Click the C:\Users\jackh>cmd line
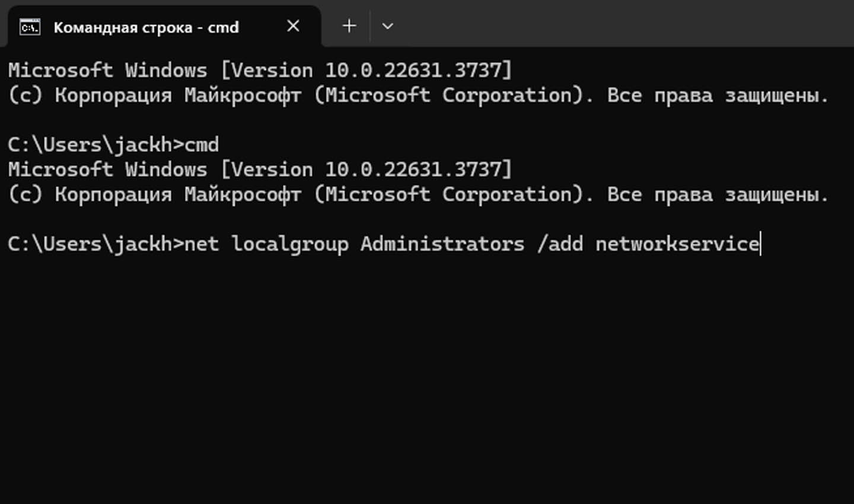The image size is (854, 504). 113,145
